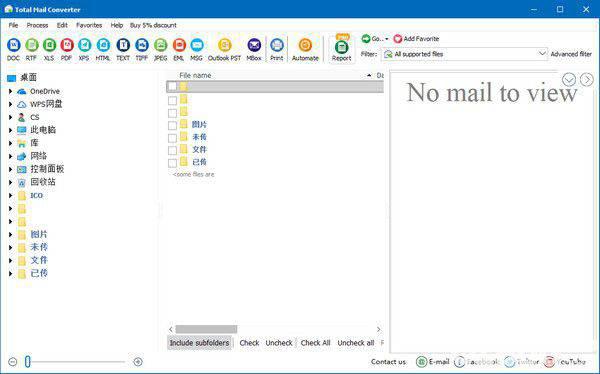Expand the CS user tree node
This screenshot has height=374, width=600.
tap(11, 117)
